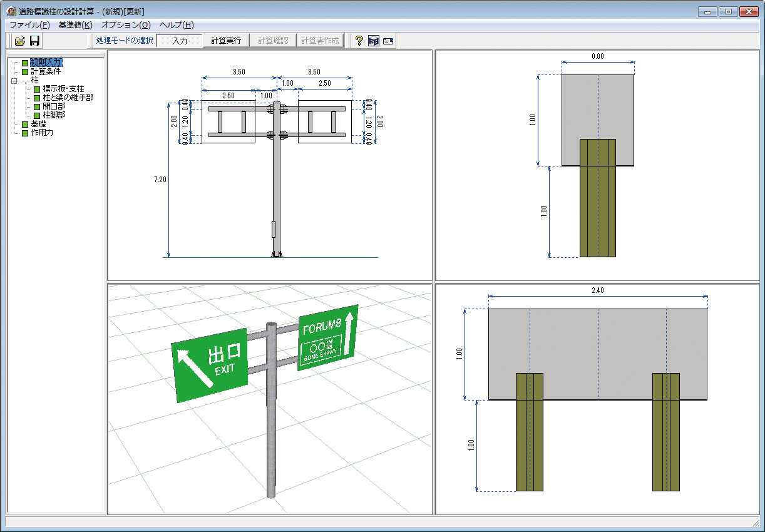Click the green square icon beside 基礎
This screenshot has width=765, height=532.
coord(25,124)
